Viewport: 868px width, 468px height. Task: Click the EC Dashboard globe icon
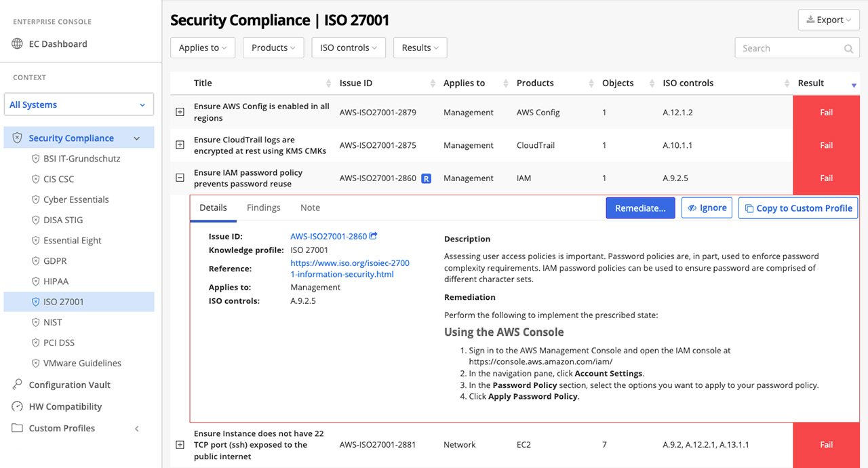click(18, 44)
